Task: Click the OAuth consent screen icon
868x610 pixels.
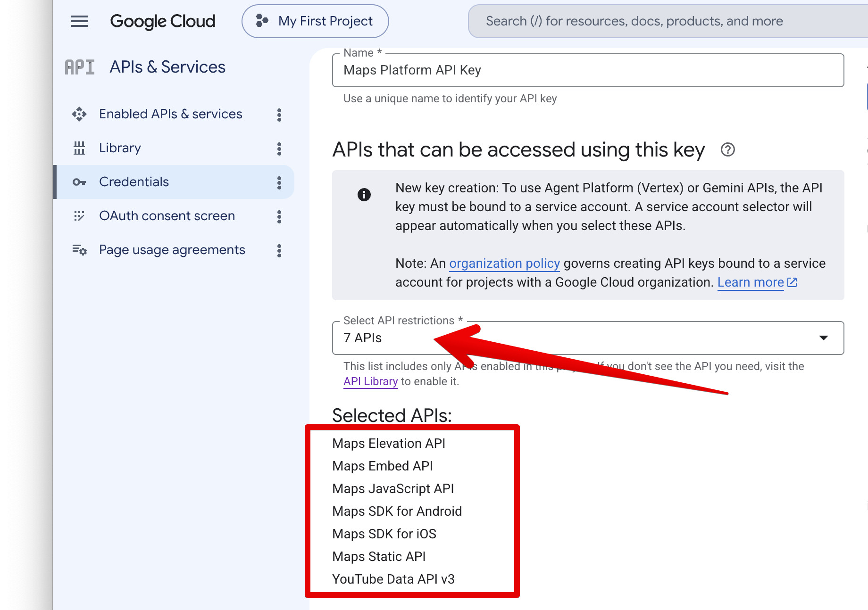Action: [79, 216]
